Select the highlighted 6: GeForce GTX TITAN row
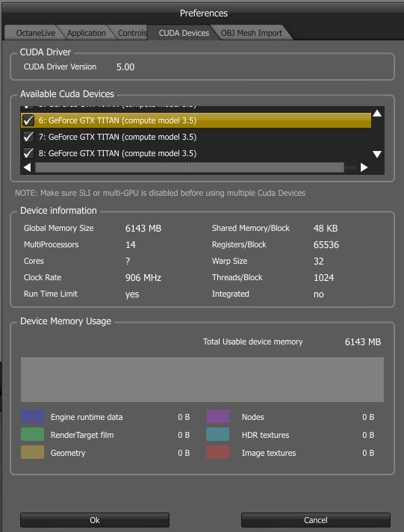Viewport: 404px width, 532px height. coord(196,120)
